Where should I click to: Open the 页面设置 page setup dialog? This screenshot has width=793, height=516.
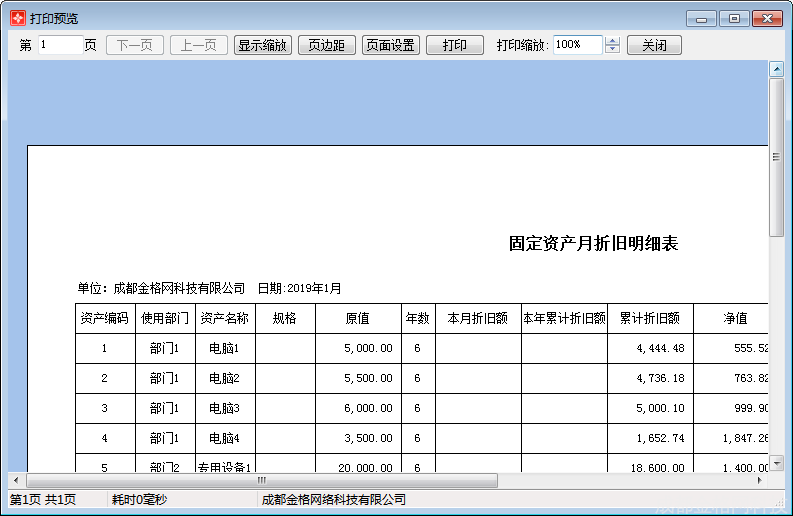click(390, 45)
